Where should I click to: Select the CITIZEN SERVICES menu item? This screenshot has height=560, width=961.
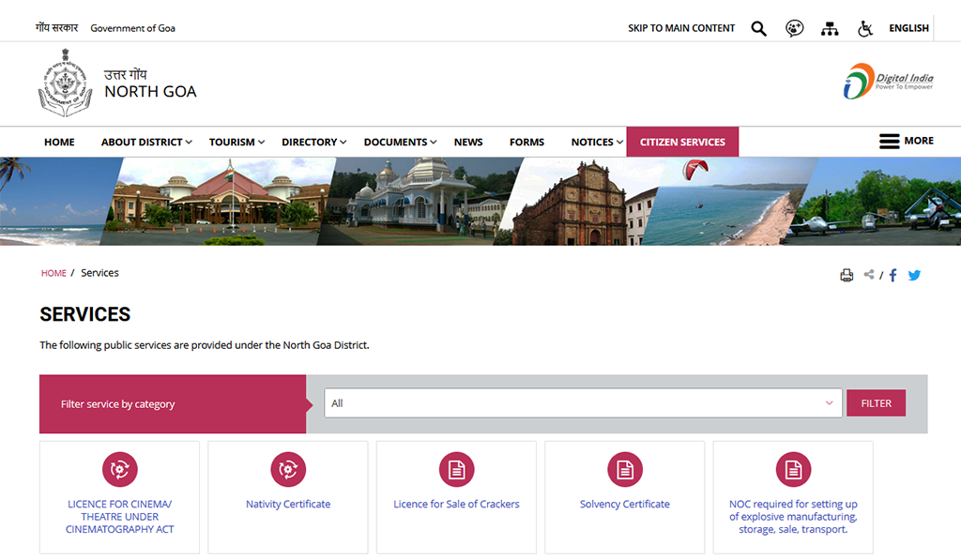coord(682,142)
